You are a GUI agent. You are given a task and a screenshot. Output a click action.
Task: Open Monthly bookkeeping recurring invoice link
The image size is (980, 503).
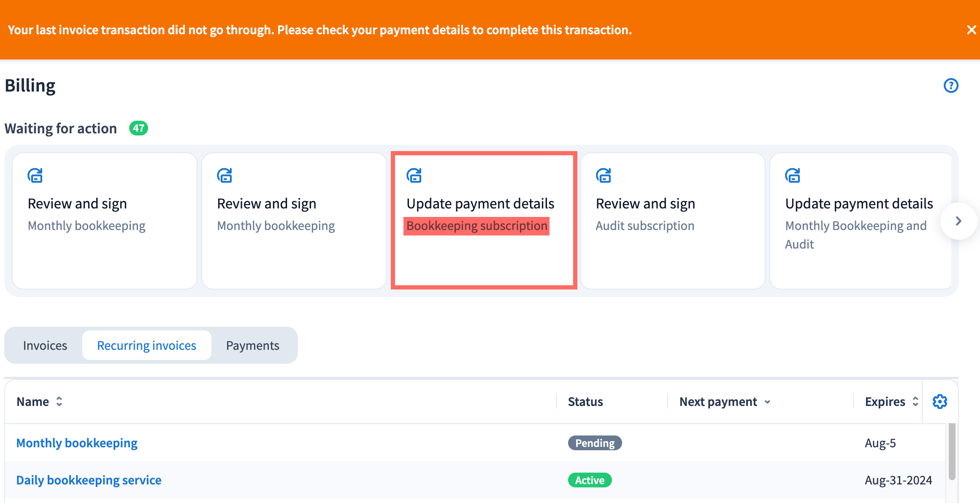[x=77, y=443]
